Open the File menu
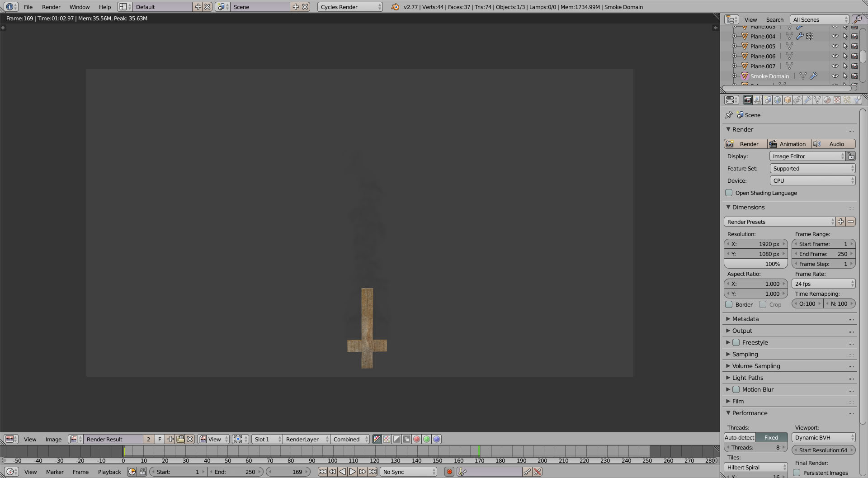This screenshot has height=478, width=868. pos(28,7)
